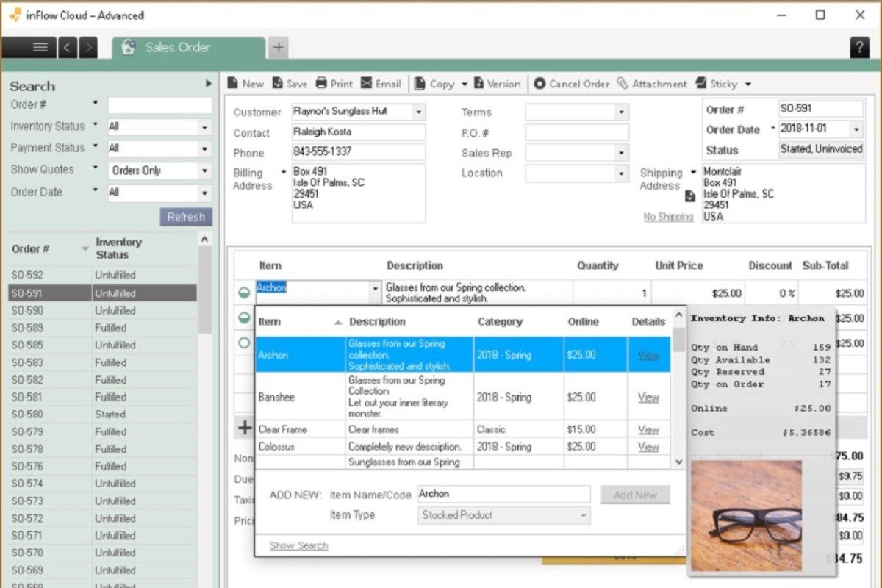The image size is (882, 588).
Task: Select order SO-574 in the list
Action: pyautogui.click(x=103, y=484)
